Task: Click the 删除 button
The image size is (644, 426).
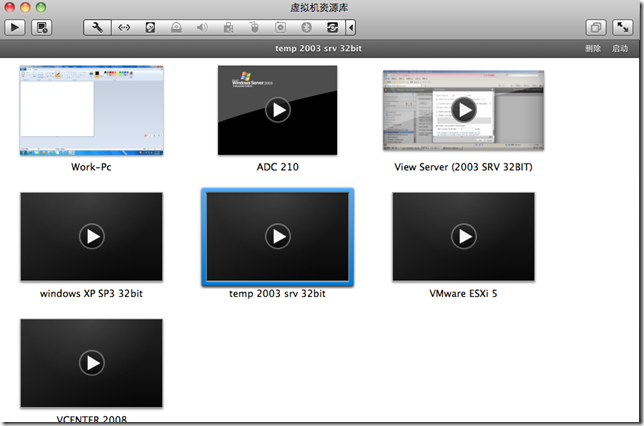Action: point(593,48)
